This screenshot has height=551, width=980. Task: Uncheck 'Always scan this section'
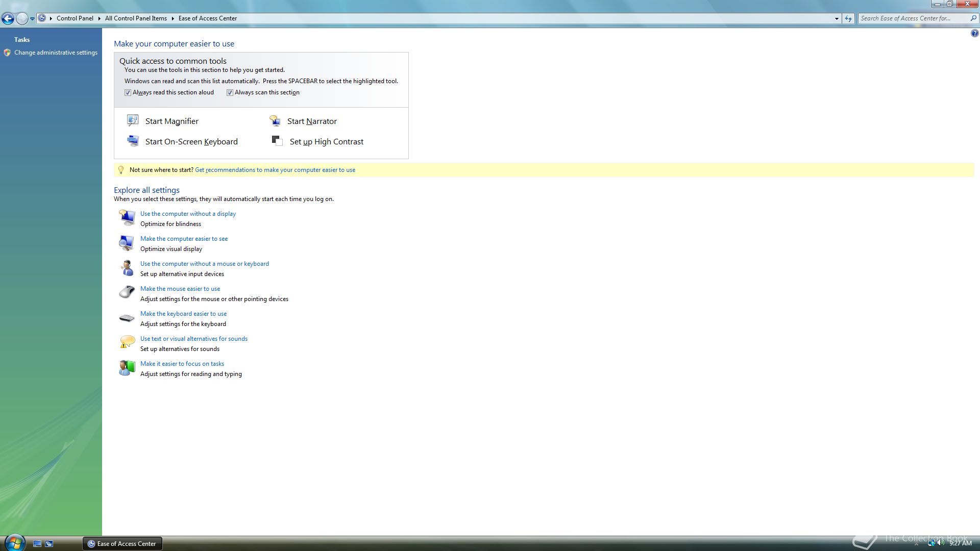(x=230, y=93)
